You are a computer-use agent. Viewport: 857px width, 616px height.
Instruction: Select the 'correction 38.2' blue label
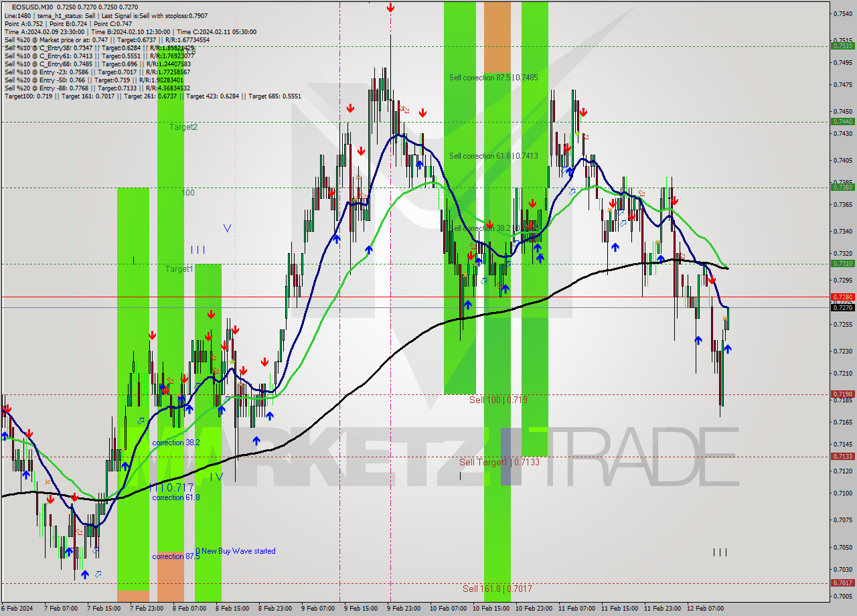175,443
